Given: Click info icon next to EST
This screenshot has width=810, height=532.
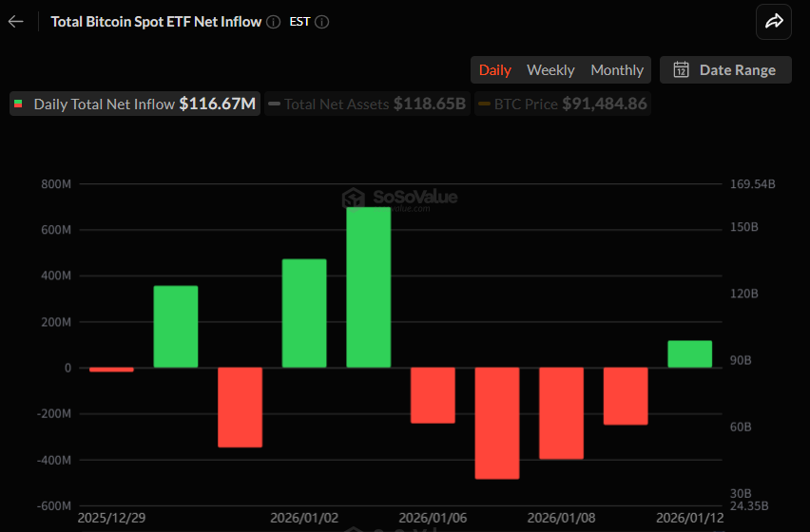Looking at the screenshot, I should click(x=321, y=22).
